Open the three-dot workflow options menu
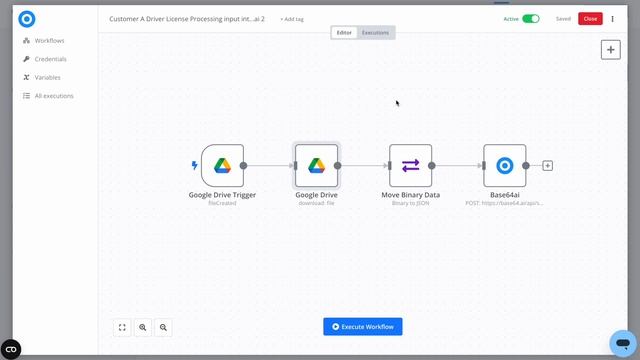The width and height of the screenshot is (640, 360). tap(613, 19)
